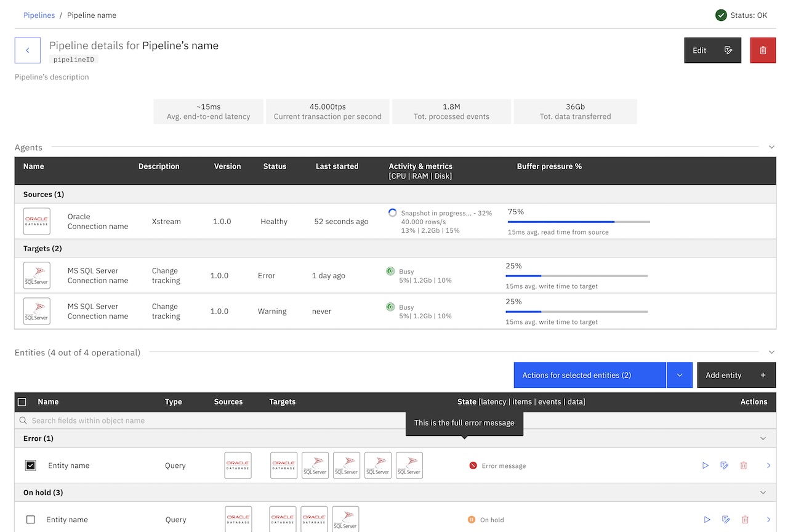This screenshot has width=788, height=532.
Task: Click the Pipelines breadcrumb link
Action: tap(39, 15)
